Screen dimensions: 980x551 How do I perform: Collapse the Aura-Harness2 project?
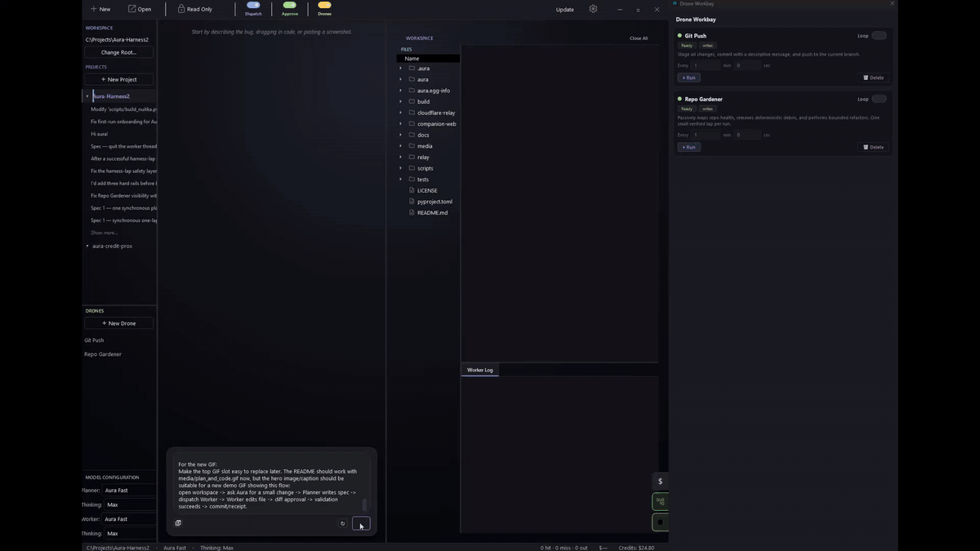click(87, 96)
